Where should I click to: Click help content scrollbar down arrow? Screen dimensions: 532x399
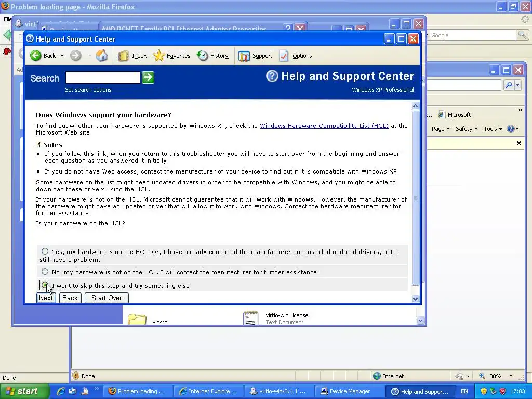(x=415, y=299)
